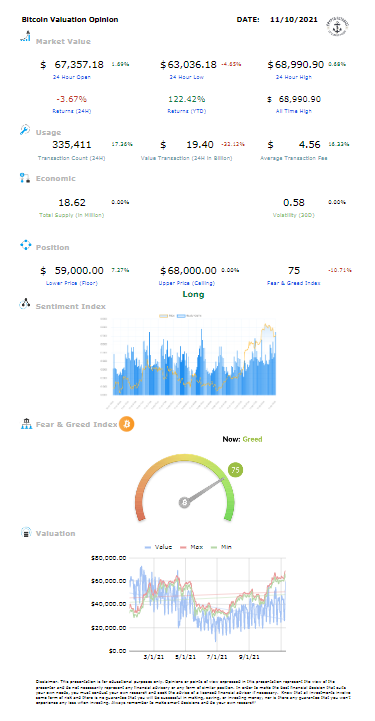Image resolution: width=375 pixels, height=721 pixels.
Task: Toggle the Max series in Valuation legend
Action: point(191,547)
